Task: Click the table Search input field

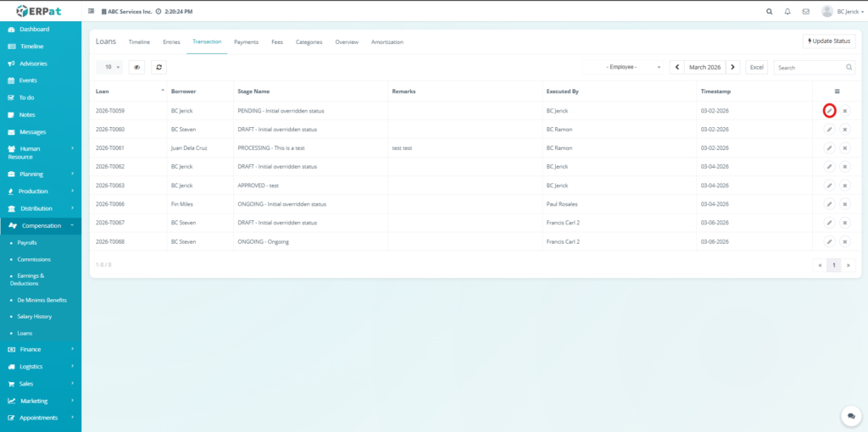Action: (809, 67)
